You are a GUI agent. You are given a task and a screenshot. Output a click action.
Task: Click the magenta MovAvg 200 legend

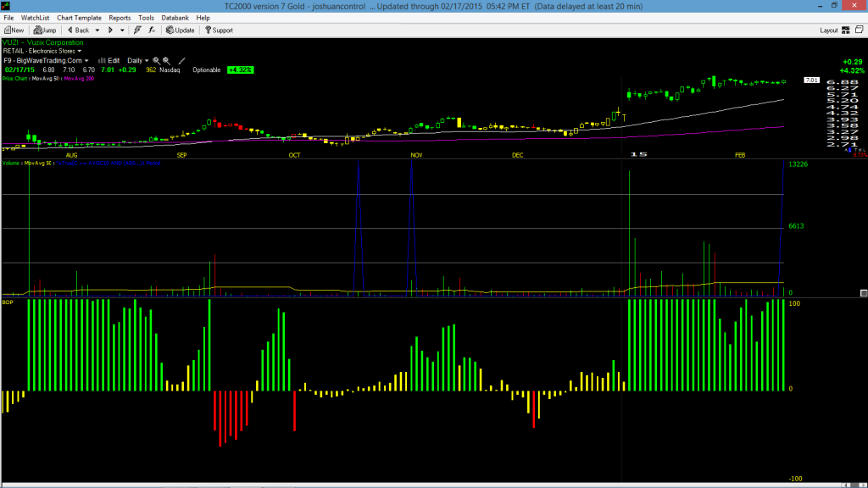coord(79,79)
